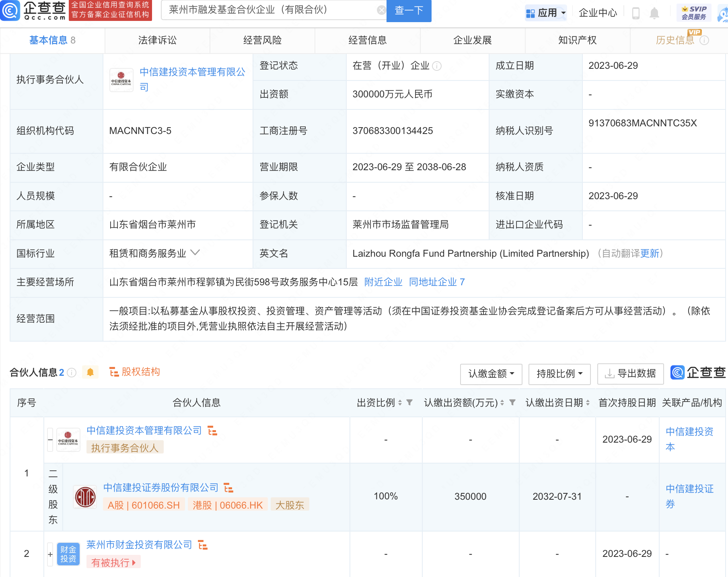Screen dimensions: 728x577
Task: Switch to 知识产权 tab
Action: click(578, 40)
